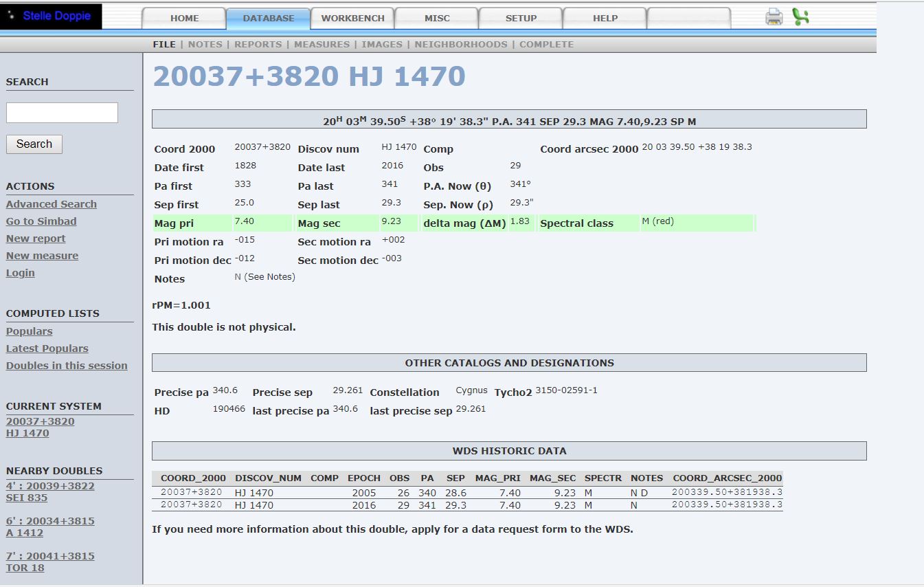Click the green share icon
The width and height of the screenshot is (924, 587).
click(x=800, y=17)
